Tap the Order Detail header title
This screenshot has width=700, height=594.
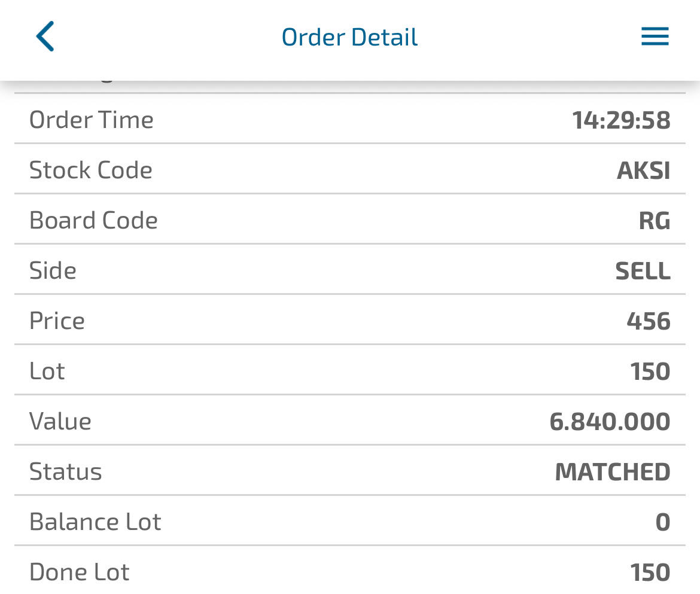tap(349, 37)
